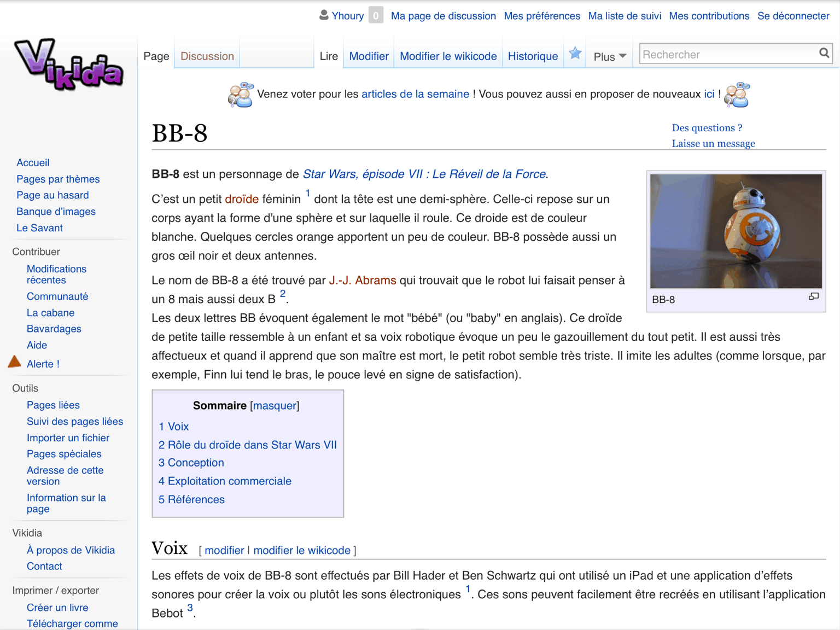Click the Se déconnecter link
Viewport: 840px width, 630px height.
(x=793, y=16)
